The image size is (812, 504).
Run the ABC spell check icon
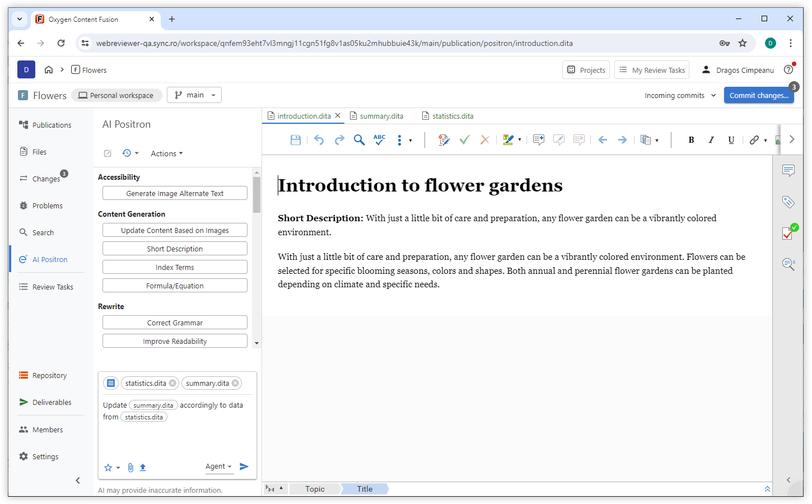(x=379, y=140)
